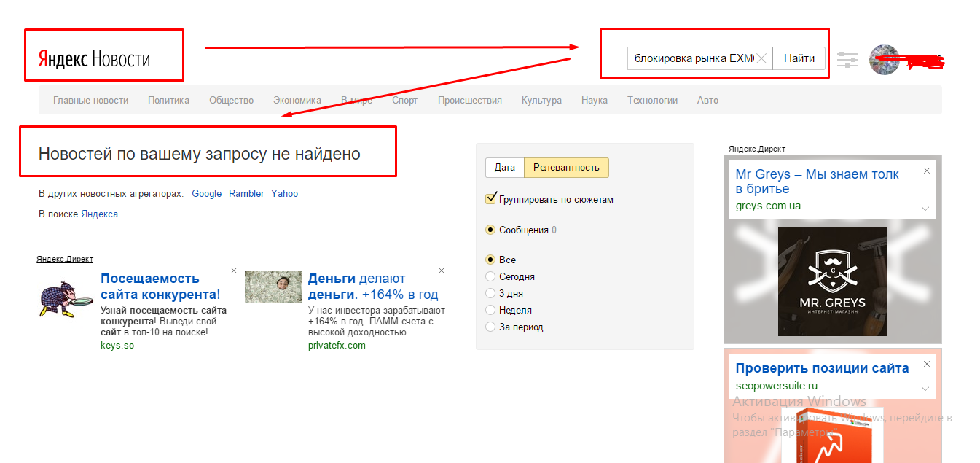
Task: Go to the Политика section
Action: [168, 101]
